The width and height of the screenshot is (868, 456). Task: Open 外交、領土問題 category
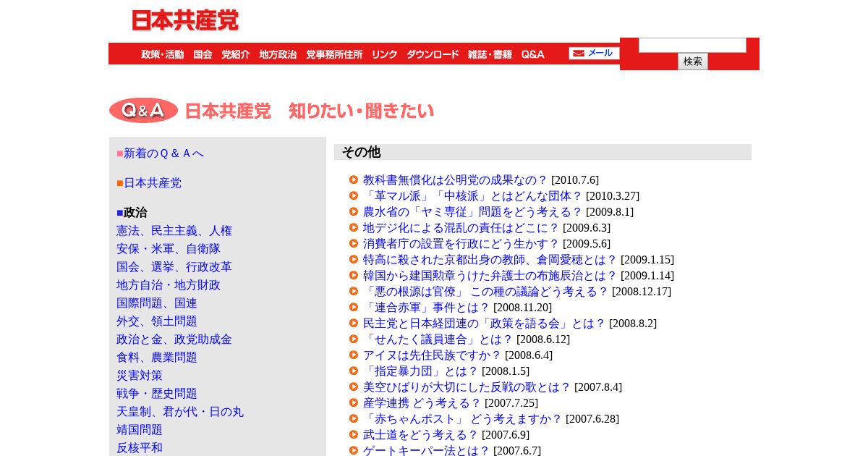(157, 321)
